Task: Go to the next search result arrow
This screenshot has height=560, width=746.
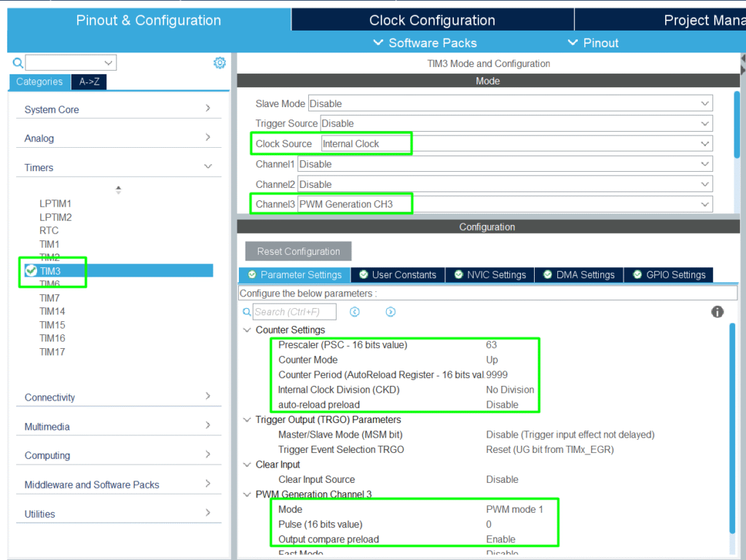Action: (390, 312)
